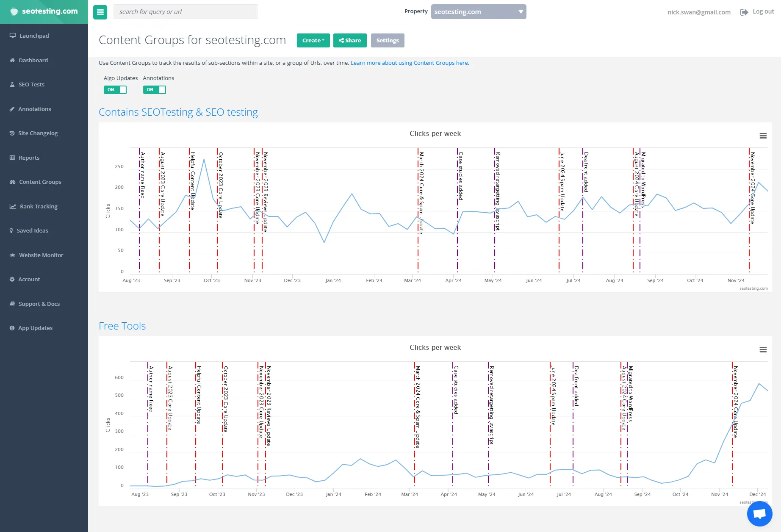
Task: Open Rank Tracking in sidebar
Action: [38, 206]
